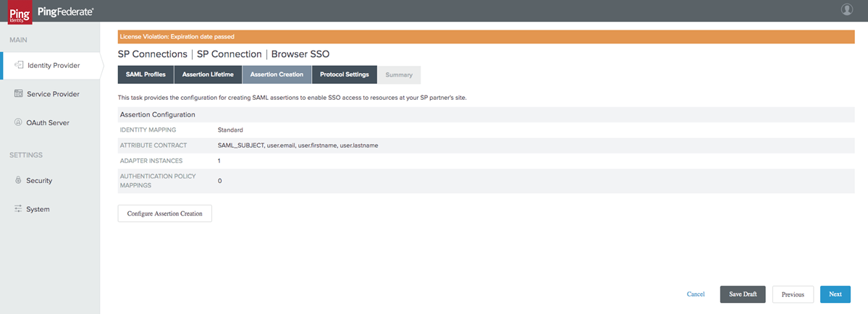Click the Standard identity mapping value
This screenshot has width=868, height=314.
point(230,130)
